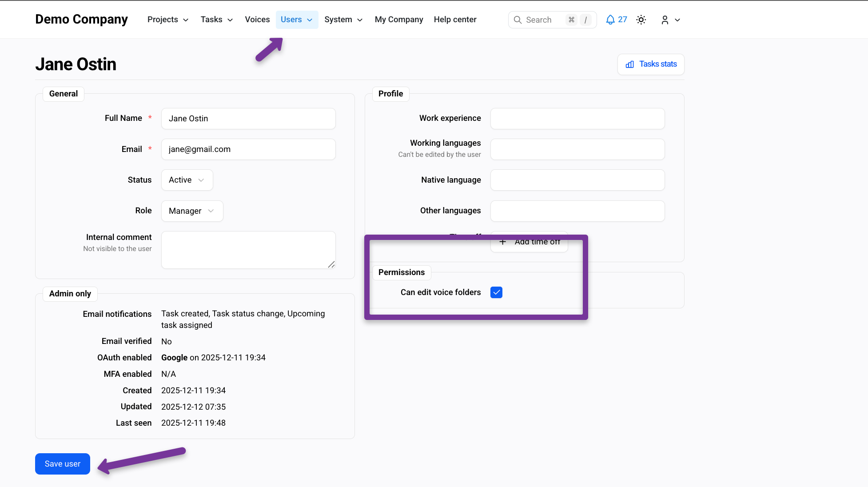
Task: Click the Profile section label
Action: [390, 94]
